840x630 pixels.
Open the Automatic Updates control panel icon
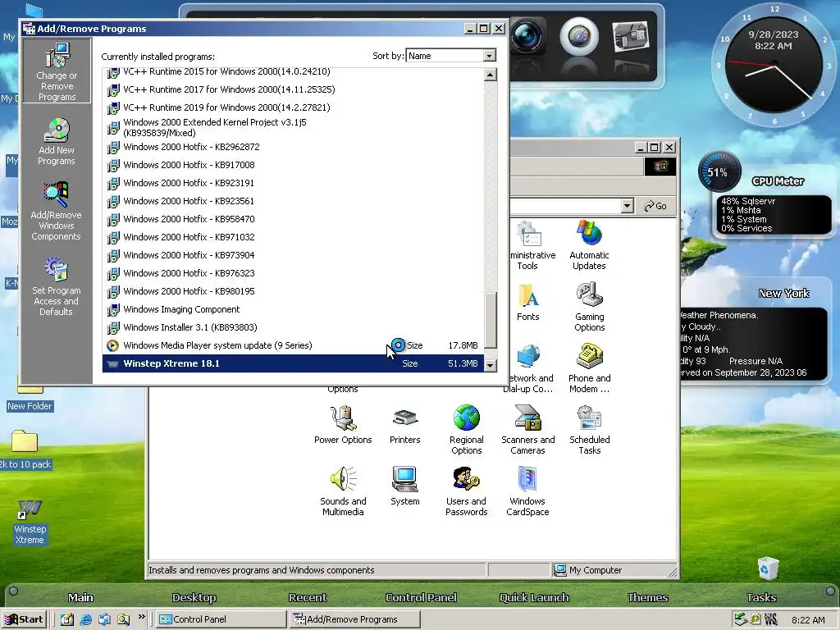tap(589, 245)
